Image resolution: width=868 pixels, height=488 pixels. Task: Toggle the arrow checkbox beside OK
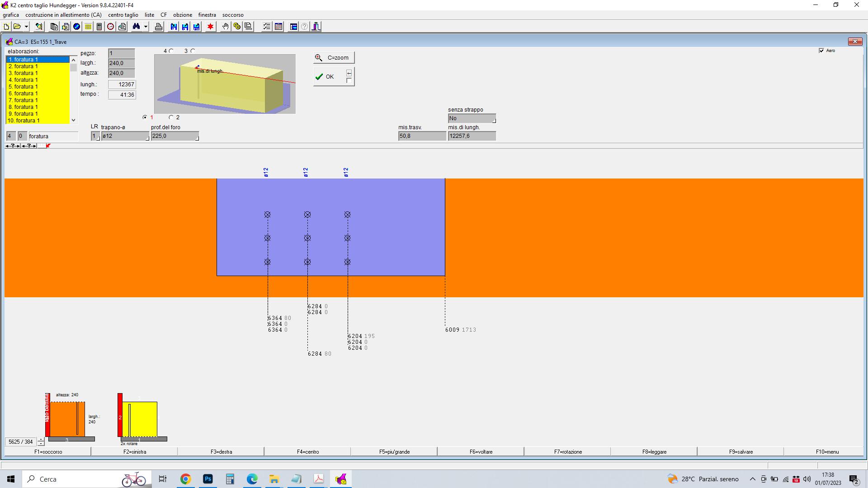(x=349, y=73)
